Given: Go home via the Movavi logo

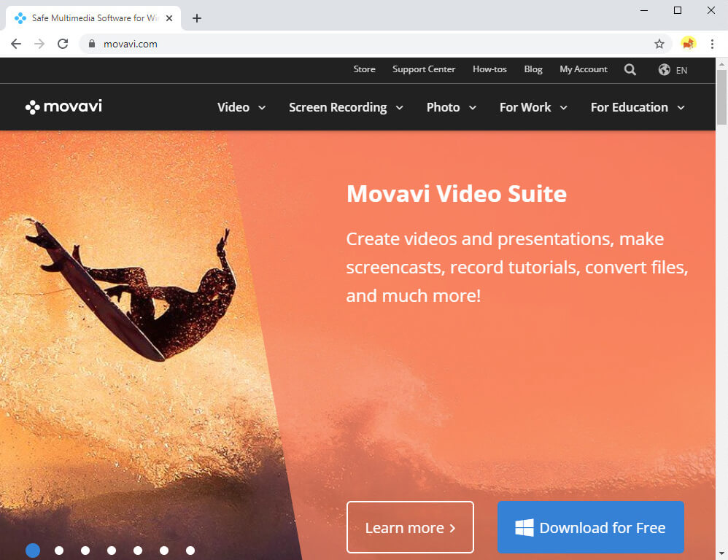Looking at the screenshot, I should pyautogui.click(x=63, y=106).
